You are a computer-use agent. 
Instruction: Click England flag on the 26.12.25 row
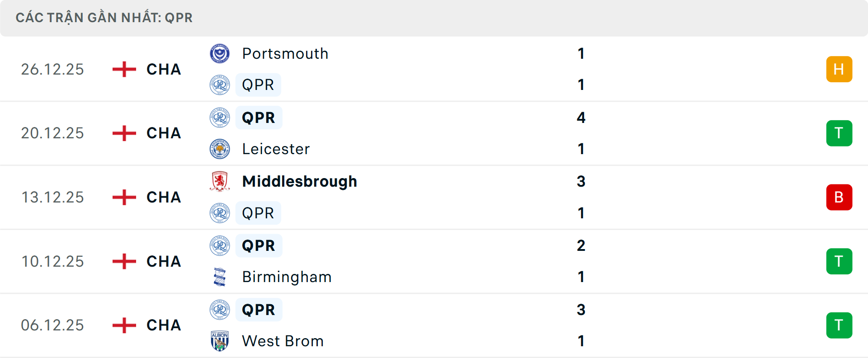[x=124, y=69]
